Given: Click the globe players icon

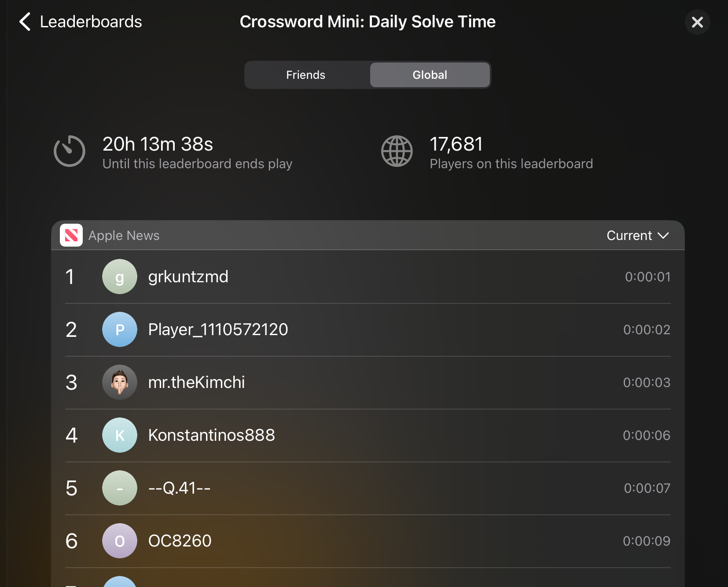Looking at the screenshot, I should tap(397, 151).
